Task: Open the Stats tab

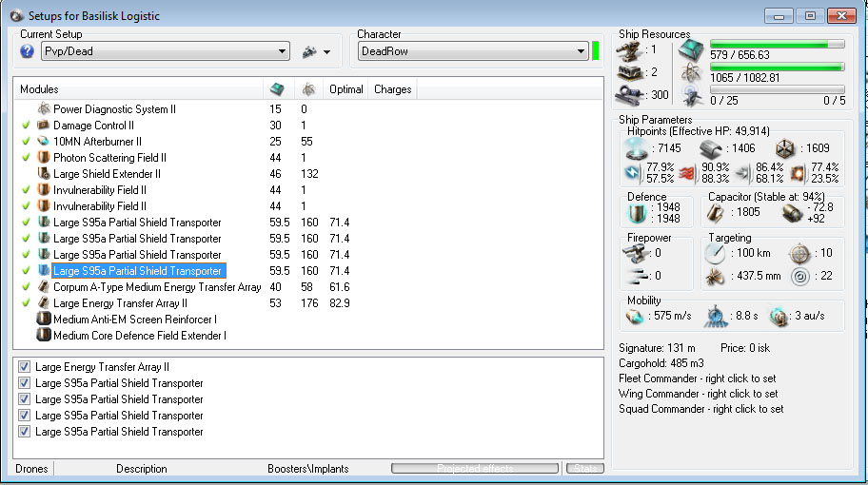Action: [584, 469]
